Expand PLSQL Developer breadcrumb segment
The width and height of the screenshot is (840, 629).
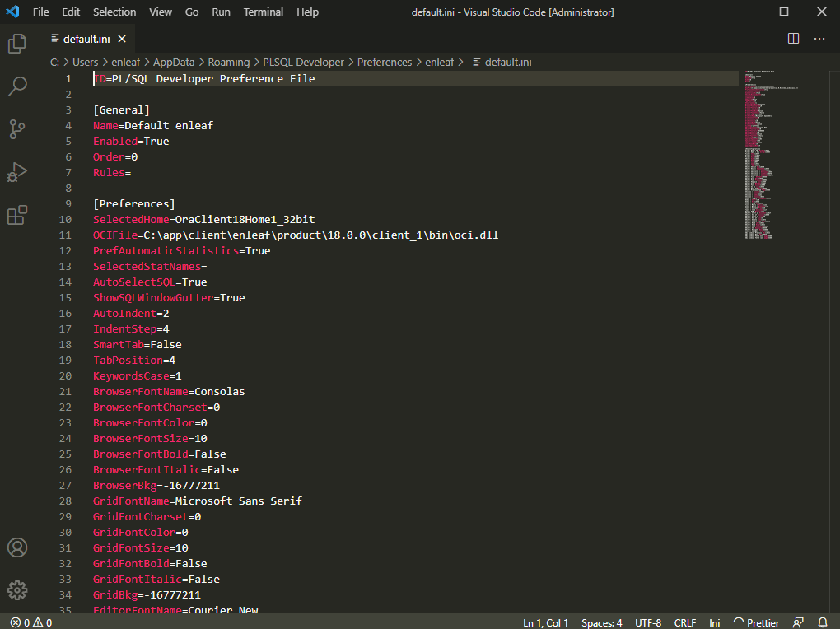click(303, 62)
